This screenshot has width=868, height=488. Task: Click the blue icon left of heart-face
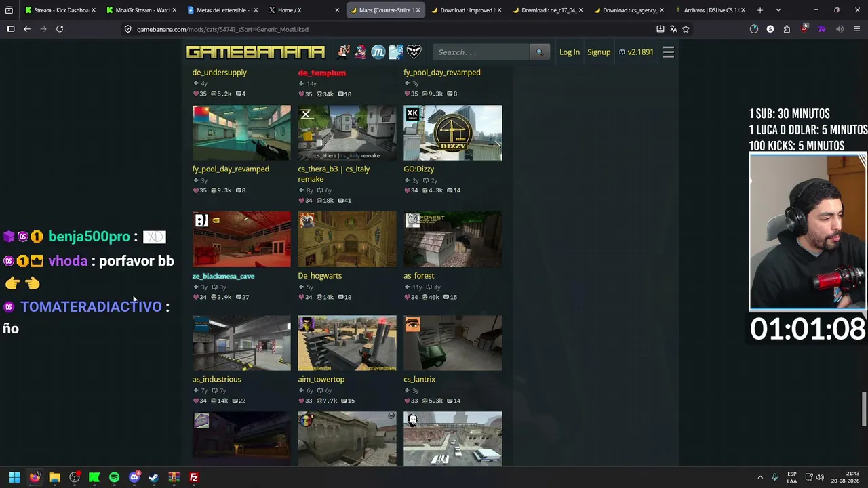pos(396,52)
